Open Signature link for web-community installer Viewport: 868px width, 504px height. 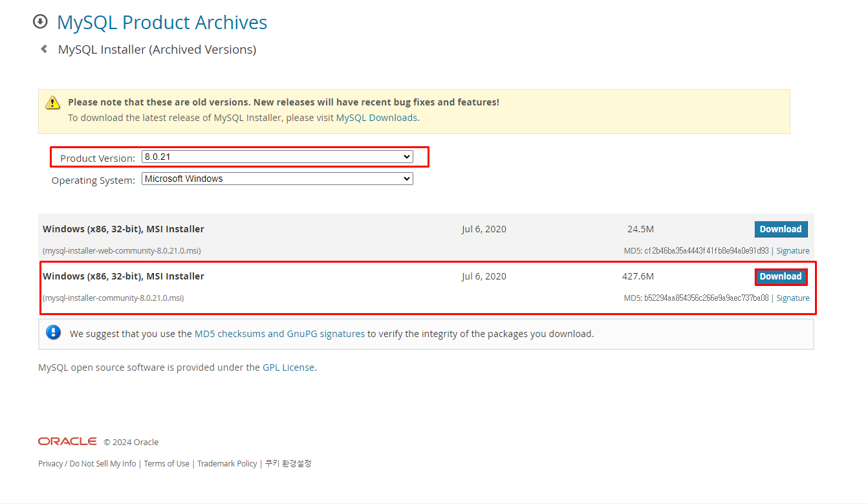793,250
